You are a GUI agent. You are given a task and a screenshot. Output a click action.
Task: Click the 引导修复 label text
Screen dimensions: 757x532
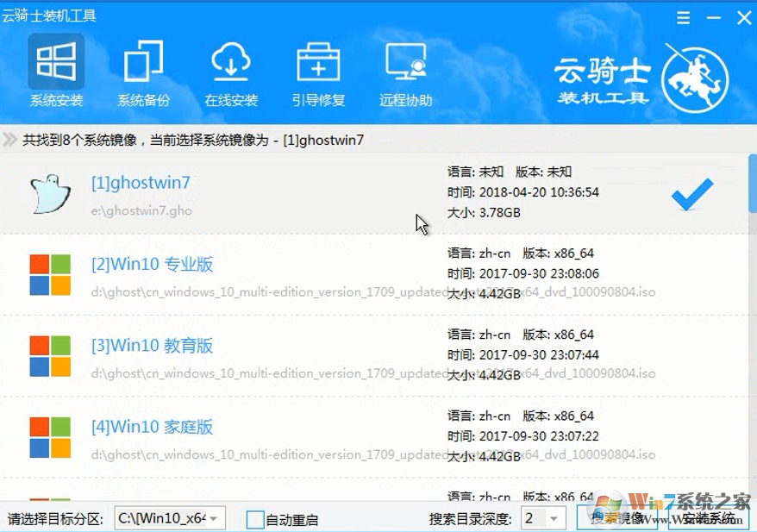point(318,100)
